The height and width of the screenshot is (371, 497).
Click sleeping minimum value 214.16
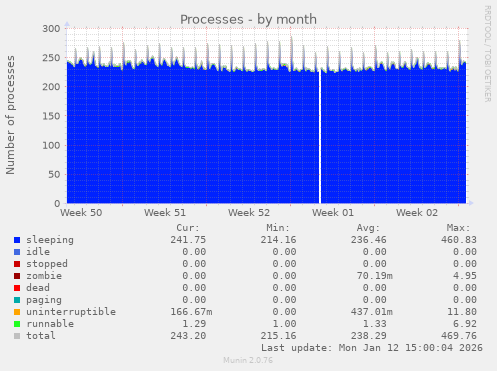[x=278, y=240]
